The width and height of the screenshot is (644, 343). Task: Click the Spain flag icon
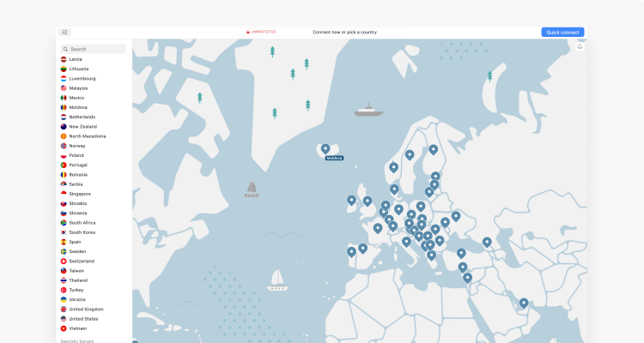[64, 242]
